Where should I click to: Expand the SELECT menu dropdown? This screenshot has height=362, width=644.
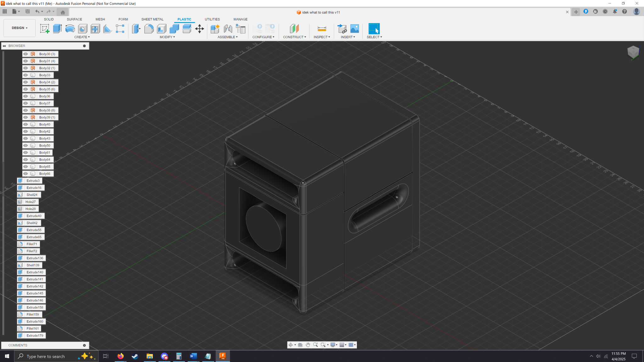pos(375,37)
